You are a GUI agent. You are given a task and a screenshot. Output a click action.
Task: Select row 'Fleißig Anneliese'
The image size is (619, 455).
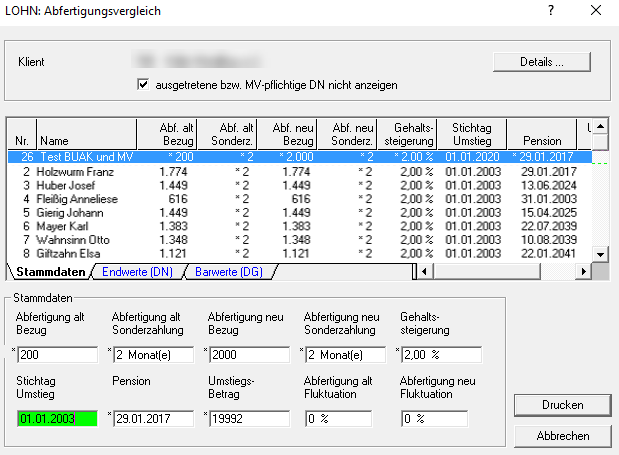click(300, 199)
